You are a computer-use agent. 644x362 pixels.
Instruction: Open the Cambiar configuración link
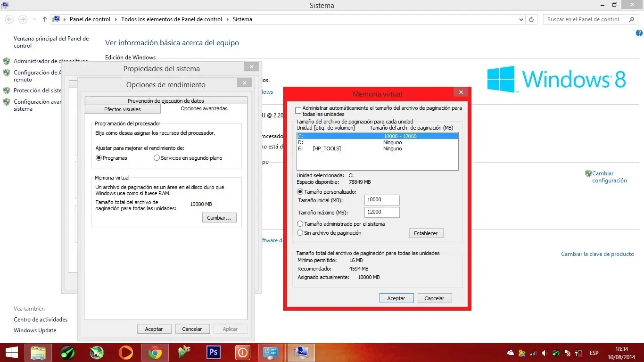point(610,177)
